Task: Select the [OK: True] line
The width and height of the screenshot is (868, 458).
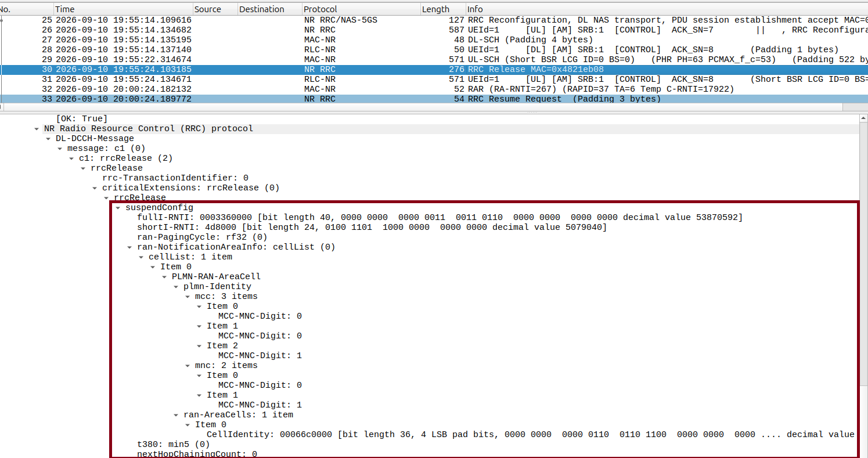Action: (x=82, y=119)
